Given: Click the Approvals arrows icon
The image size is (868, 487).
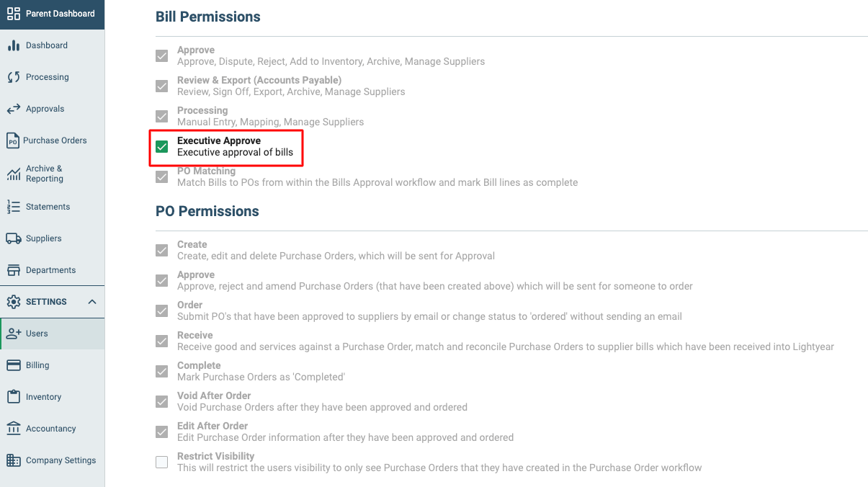Looking at the screenshot, I should 13,109.
